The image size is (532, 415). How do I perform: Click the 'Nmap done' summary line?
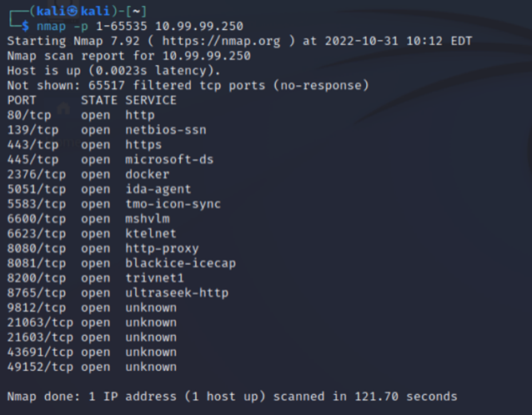(x=232, y=397)
